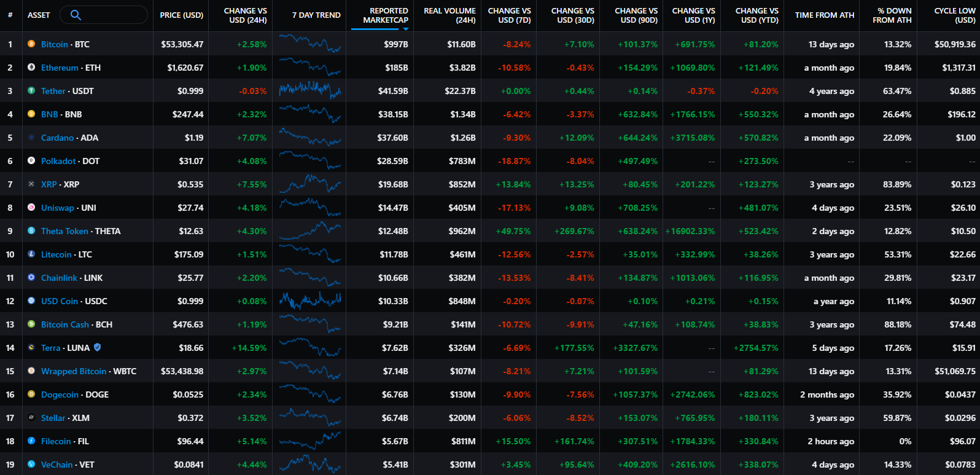980x475 pixels.
Task: Sort by Time From ATH header
Action: [824, 15]
